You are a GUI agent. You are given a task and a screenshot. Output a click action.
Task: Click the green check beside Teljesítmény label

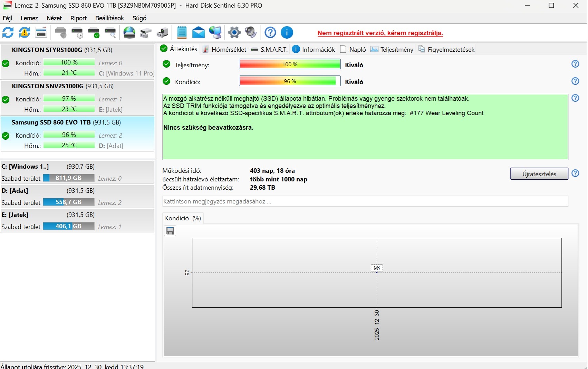tap(166, 64)
